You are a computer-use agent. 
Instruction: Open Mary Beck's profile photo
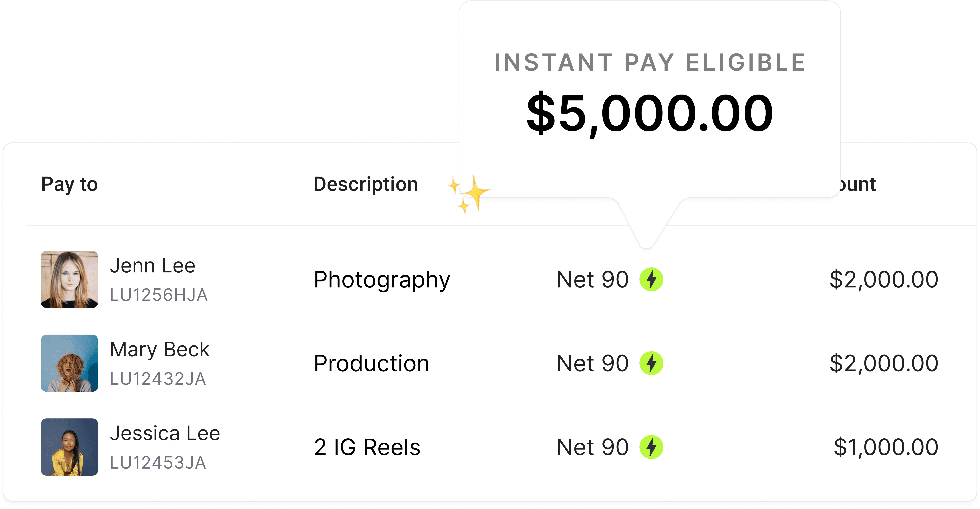[x=69, y=363]
